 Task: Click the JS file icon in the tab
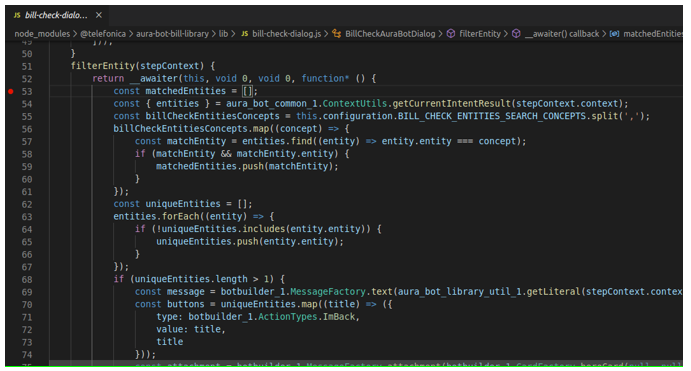coord(17,15)
